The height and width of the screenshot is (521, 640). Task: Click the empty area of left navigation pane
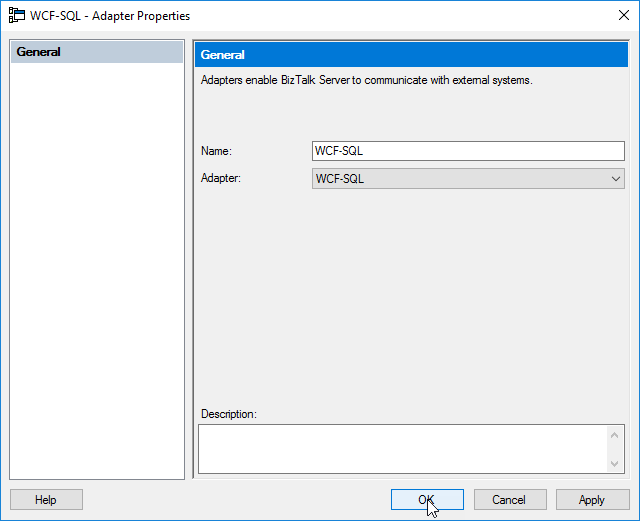tap(97, 269)
